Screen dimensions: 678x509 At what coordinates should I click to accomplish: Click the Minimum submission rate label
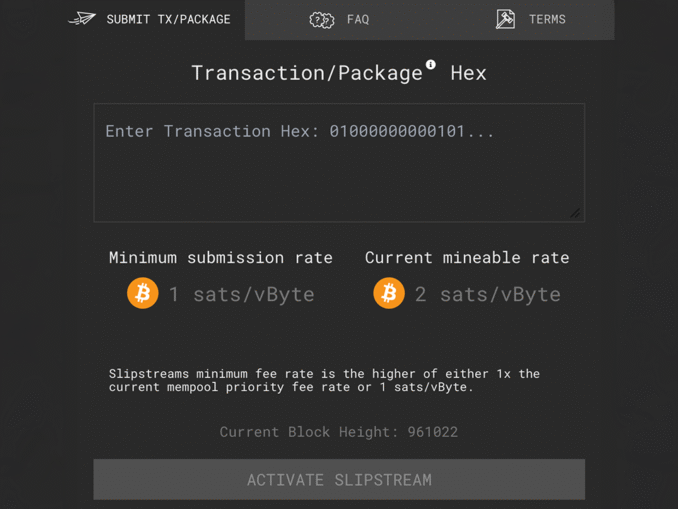point(221,258)
